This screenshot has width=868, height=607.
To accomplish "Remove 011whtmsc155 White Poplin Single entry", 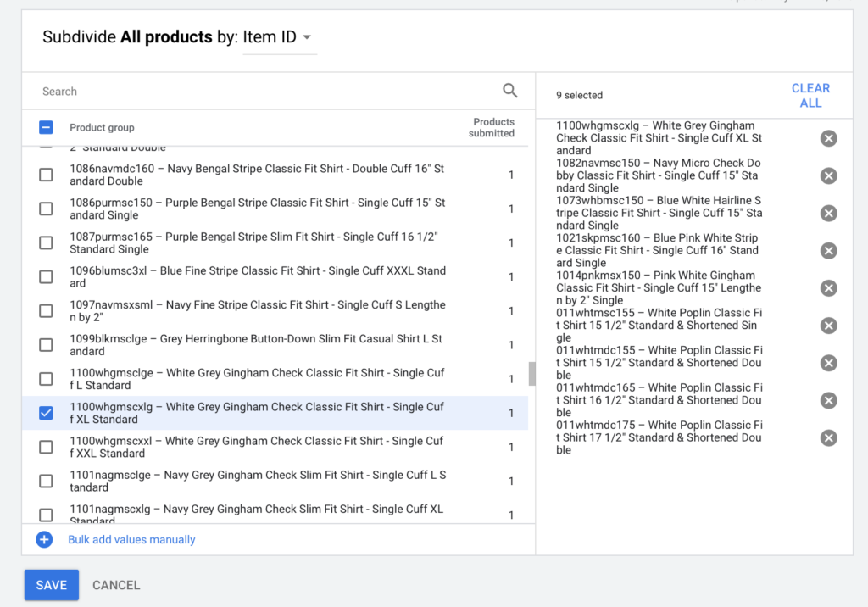I will 828,325.
